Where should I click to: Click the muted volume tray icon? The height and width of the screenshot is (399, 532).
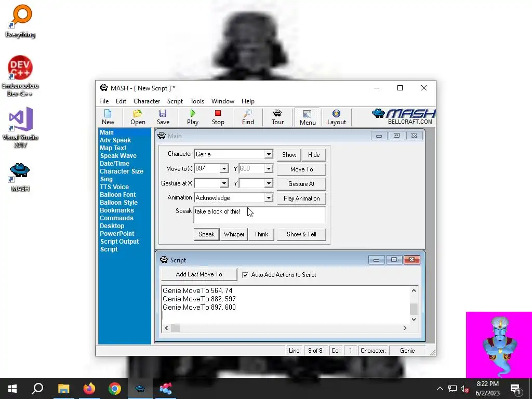(x=464, y=389)
